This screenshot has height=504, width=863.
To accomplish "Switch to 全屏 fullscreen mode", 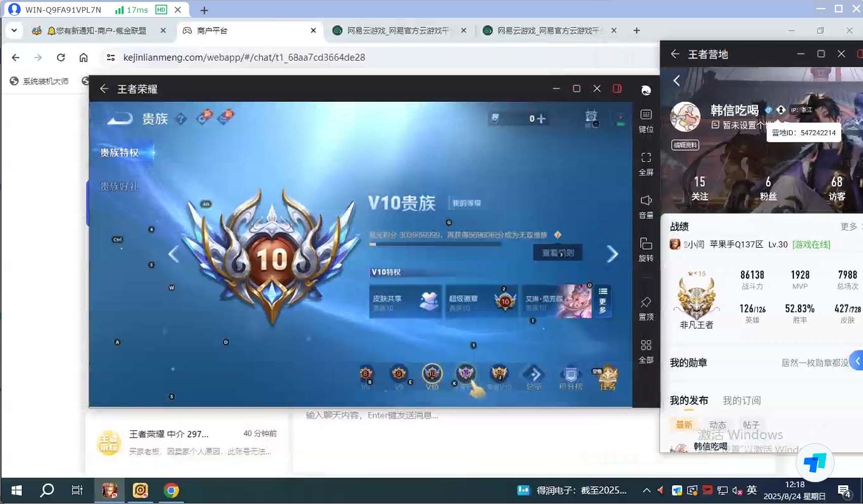I will [646, 164].
